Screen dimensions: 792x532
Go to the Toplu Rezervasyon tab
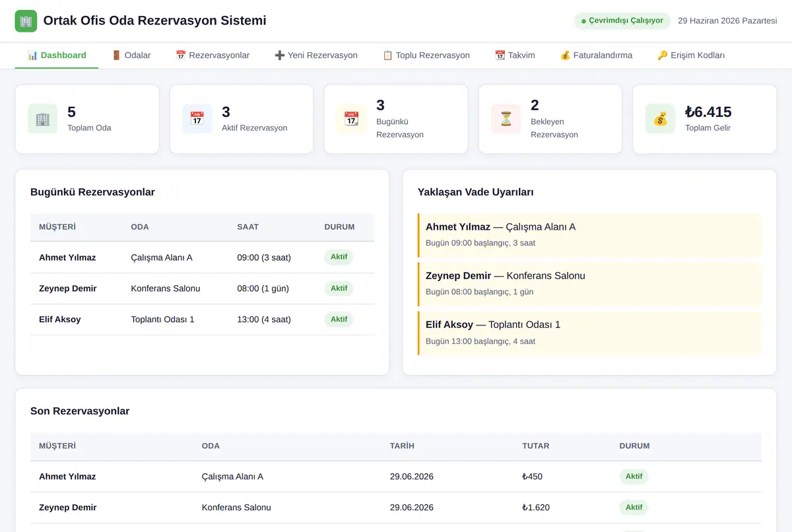pos(426,55)
